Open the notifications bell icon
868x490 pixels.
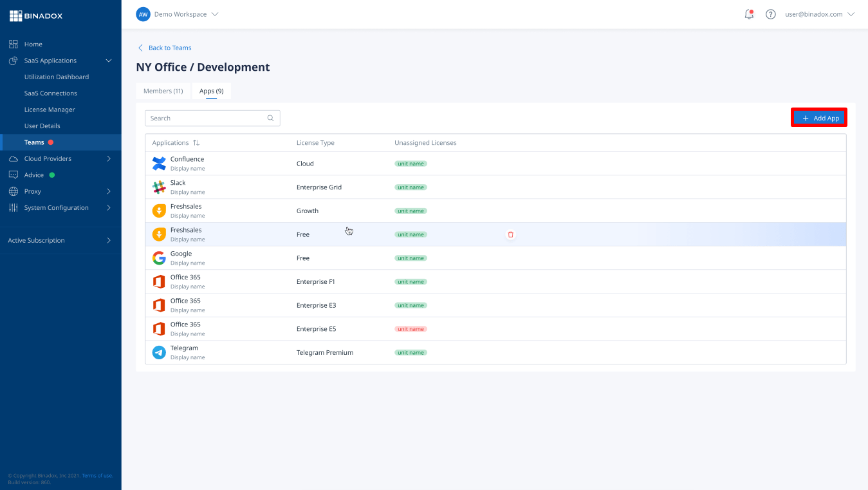[x=749, y=14]
